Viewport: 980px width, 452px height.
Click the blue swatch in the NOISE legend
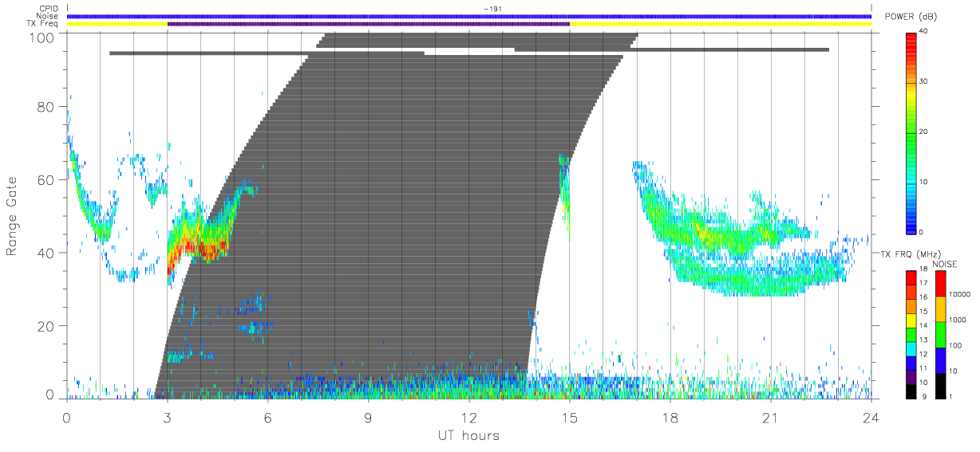[940, 360]
